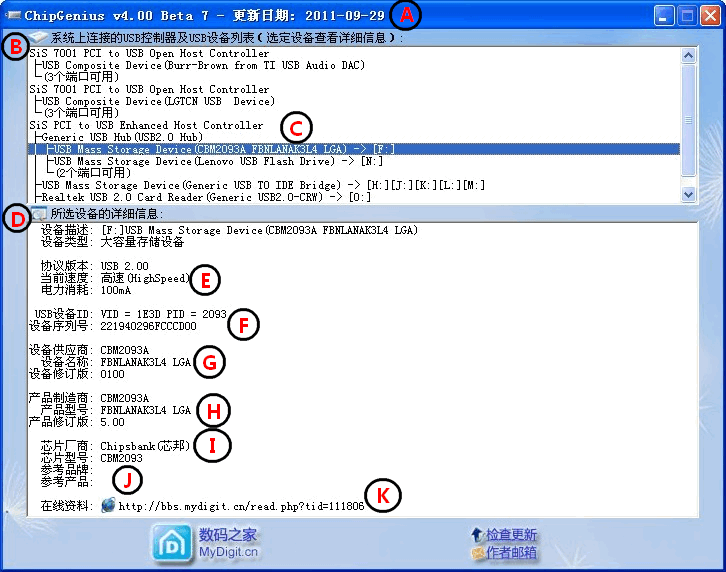Click the 当前速度 HighSpeed line
726x572 pixels.
(115, 278)
